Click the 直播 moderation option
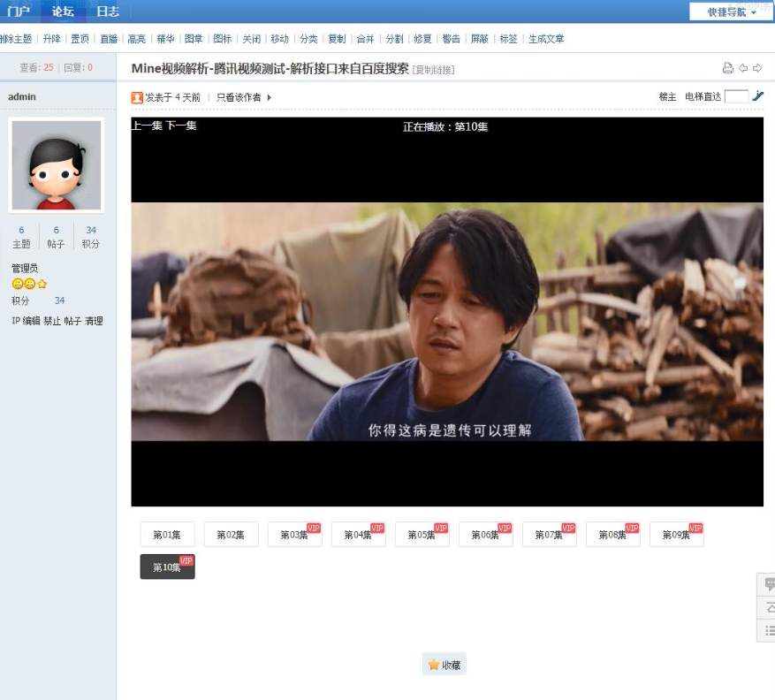This screenshot has height=700, width=775. (109, 39)
